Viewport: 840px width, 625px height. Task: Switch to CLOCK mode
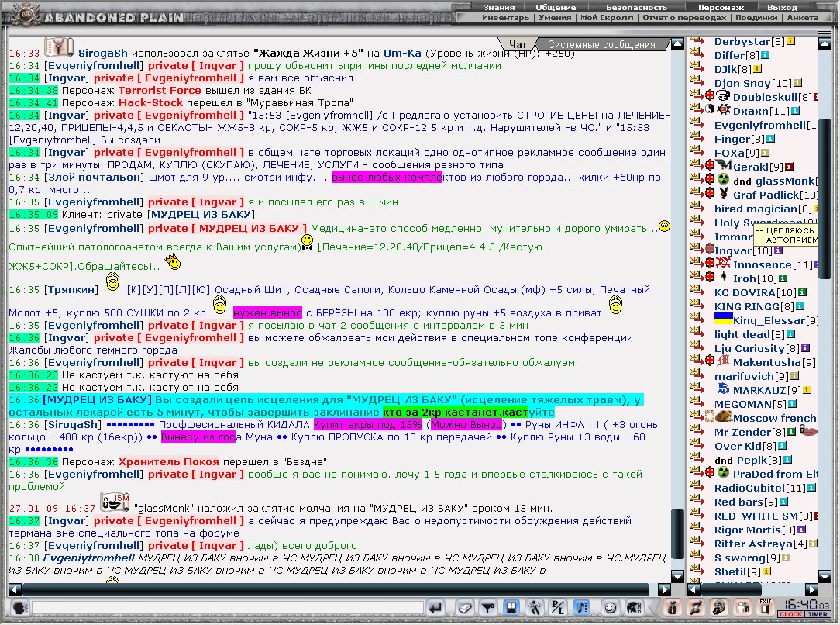point(790,614)
